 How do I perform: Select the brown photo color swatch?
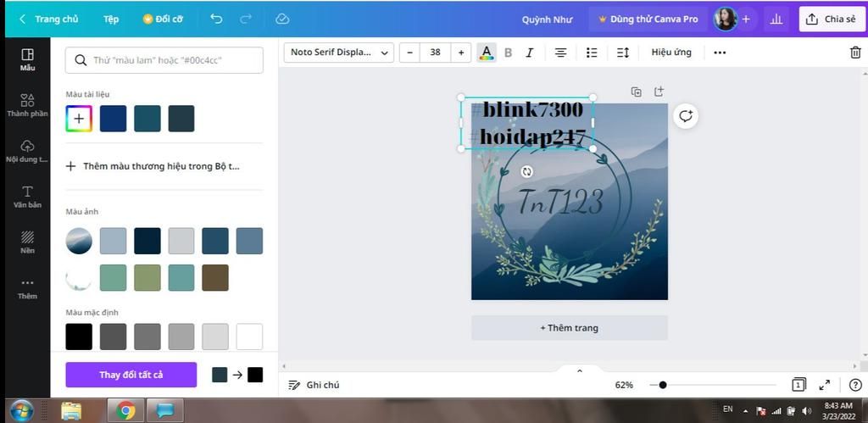(x=215, y=277)
